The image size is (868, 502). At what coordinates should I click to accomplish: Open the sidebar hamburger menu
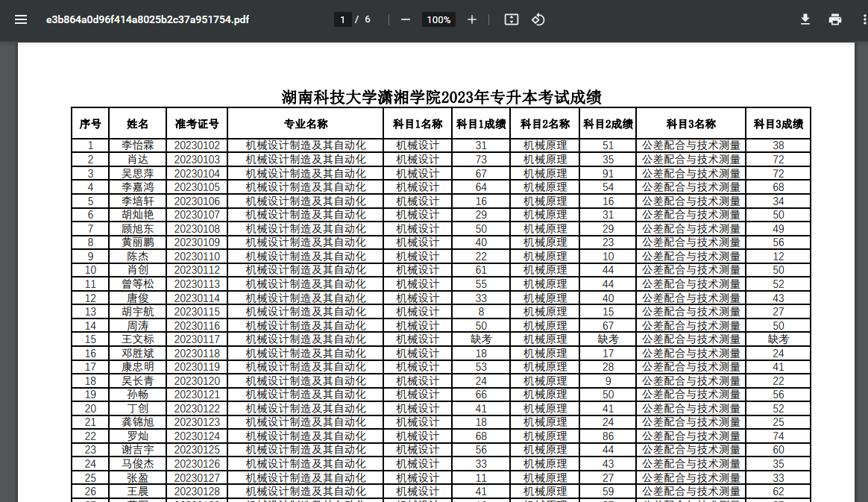pos(21,20)
